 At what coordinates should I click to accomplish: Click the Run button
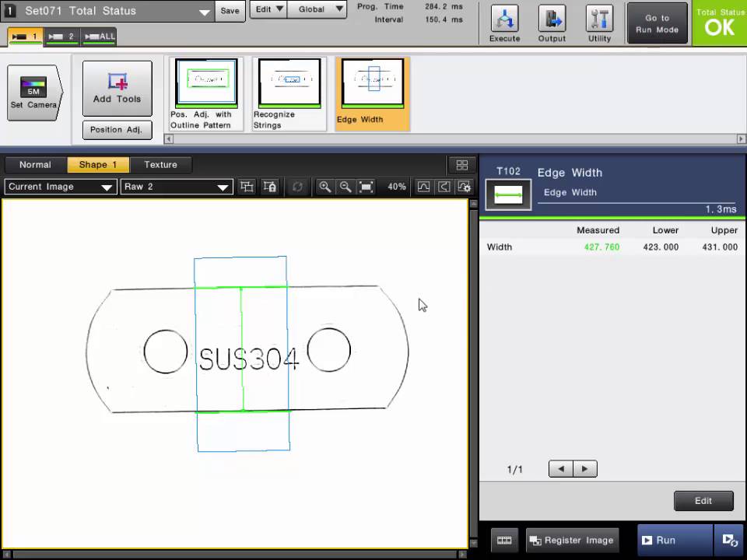click(x=675, y=540)
